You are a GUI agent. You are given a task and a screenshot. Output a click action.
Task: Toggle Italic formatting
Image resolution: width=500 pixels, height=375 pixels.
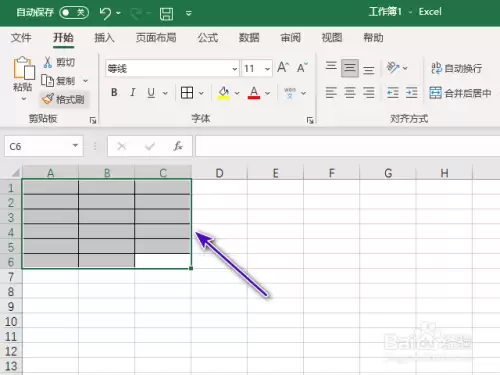pos(133,92)
